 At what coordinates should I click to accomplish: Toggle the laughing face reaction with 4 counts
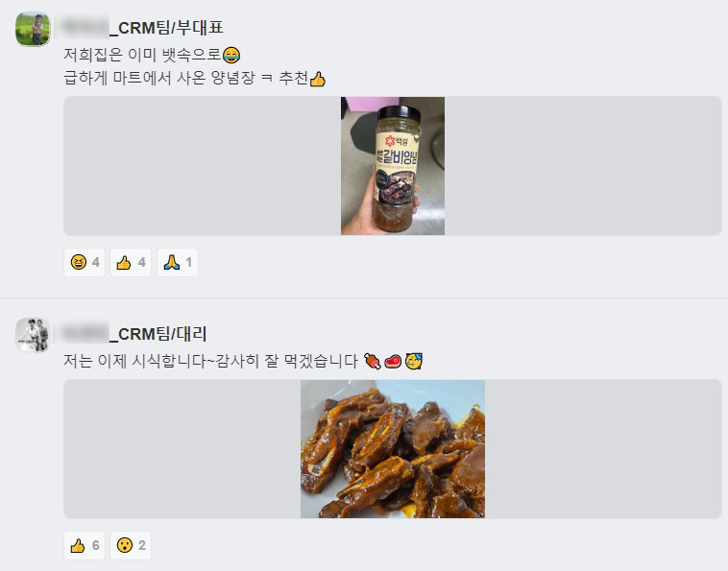click(x=85, y=263)
